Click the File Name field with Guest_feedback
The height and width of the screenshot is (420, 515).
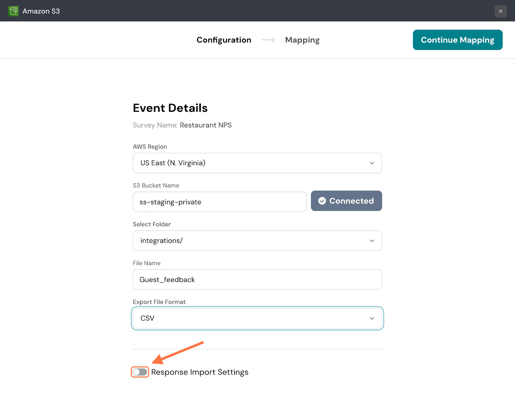257,280
